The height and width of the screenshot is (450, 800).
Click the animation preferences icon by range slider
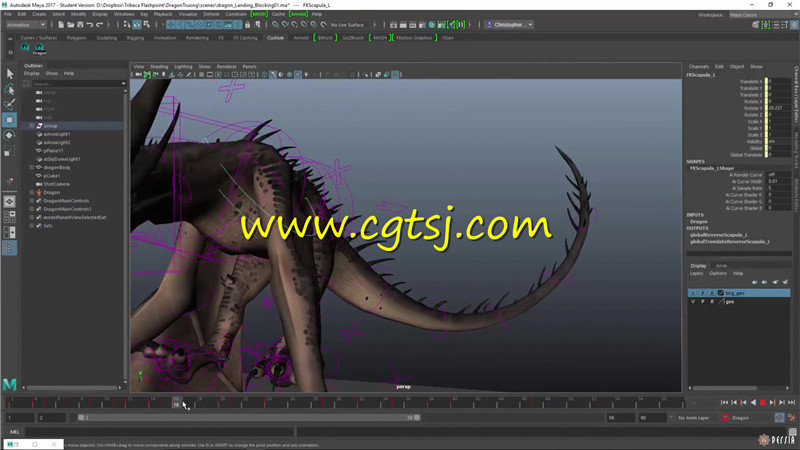coord(792,417)
